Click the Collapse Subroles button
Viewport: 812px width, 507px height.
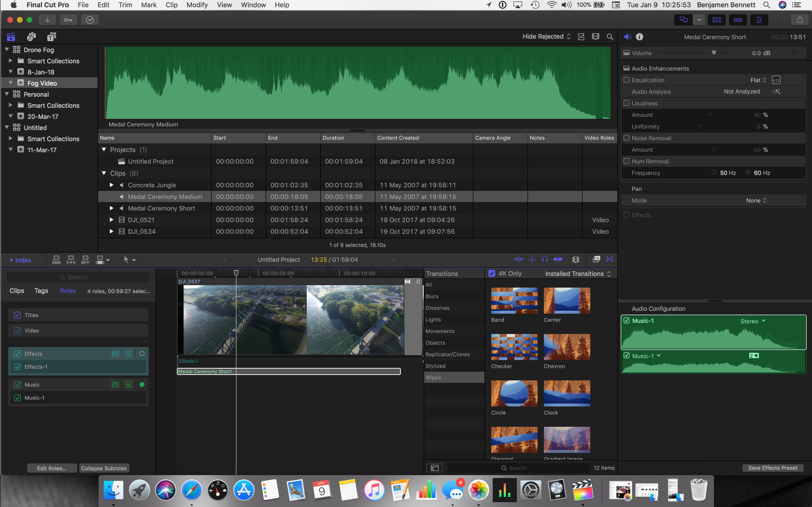[x=104, y=468]
